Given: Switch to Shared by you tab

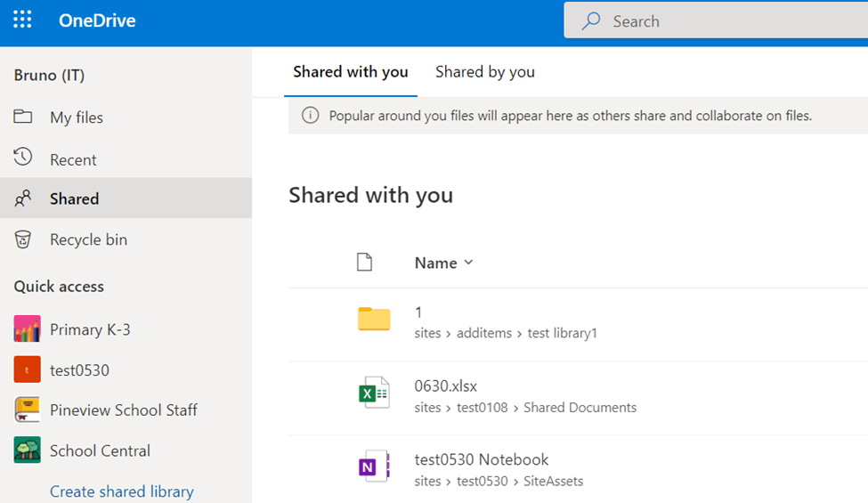Looking at the screenshot, I should (x=484, y=72).
